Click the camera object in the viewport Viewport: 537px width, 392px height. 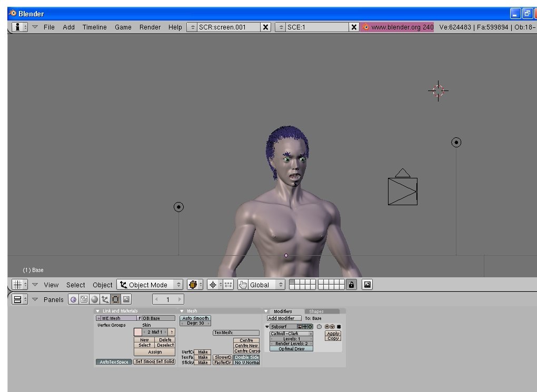click(402, 187)
